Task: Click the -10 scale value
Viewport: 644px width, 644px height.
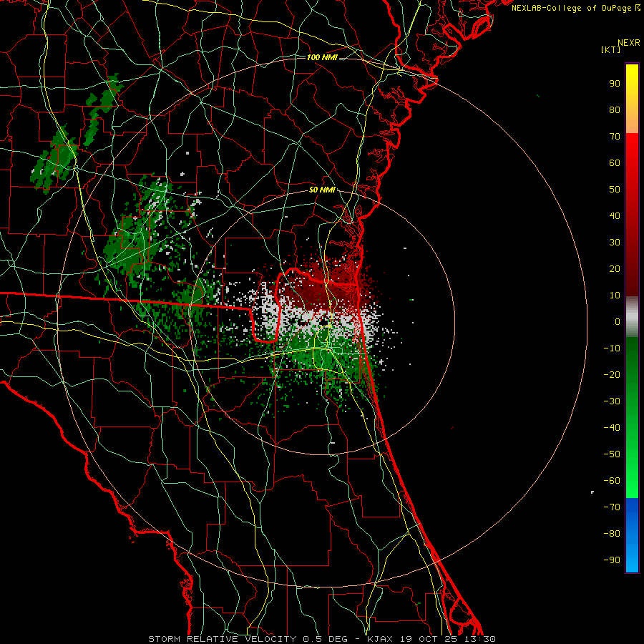Action: [x=612, y=348]
